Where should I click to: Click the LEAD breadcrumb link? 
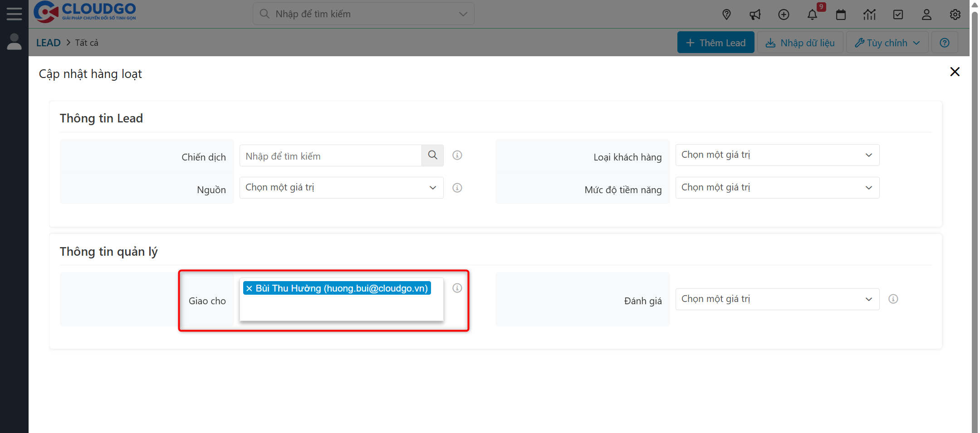tap(48, 43)
